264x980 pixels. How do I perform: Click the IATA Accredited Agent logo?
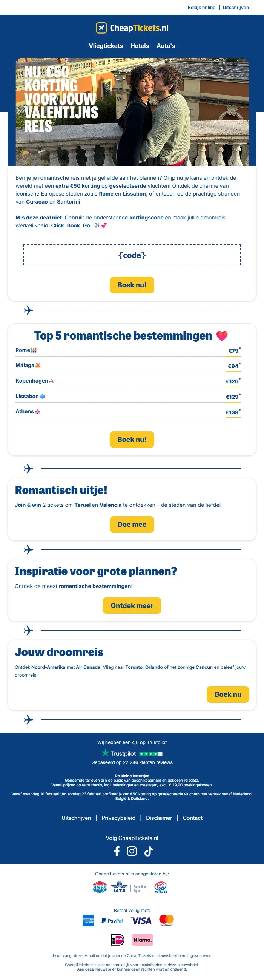[128, 888]
